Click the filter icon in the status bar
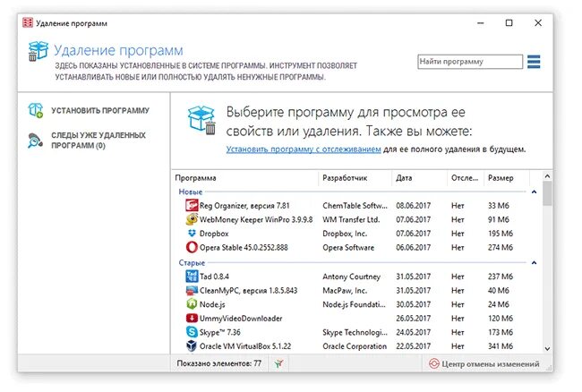The height and width of the screenshot is (392, 582). [x=278, y=363]
